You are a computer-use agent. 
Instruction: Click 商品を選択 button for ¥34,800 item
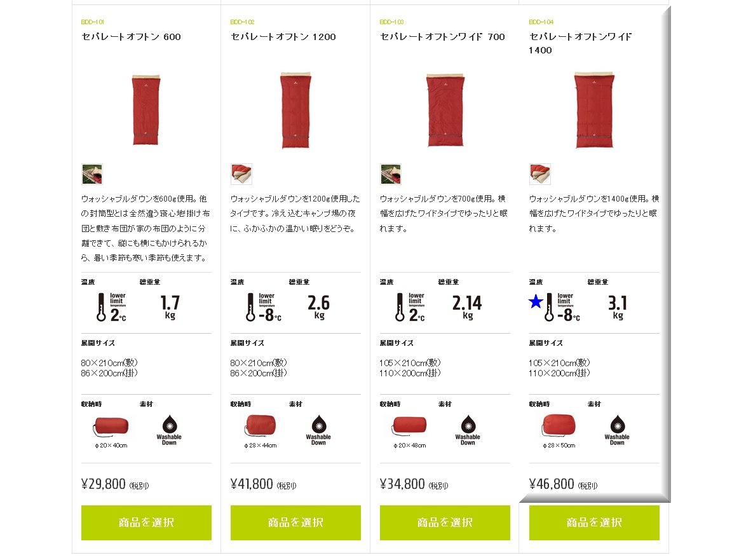click(x=445, y=522)
